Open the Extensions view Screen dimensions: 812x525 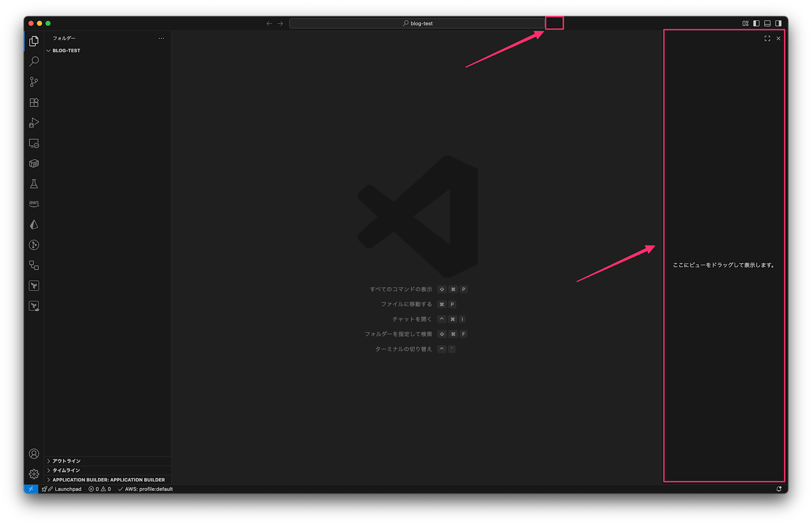[x=34, y=102]
